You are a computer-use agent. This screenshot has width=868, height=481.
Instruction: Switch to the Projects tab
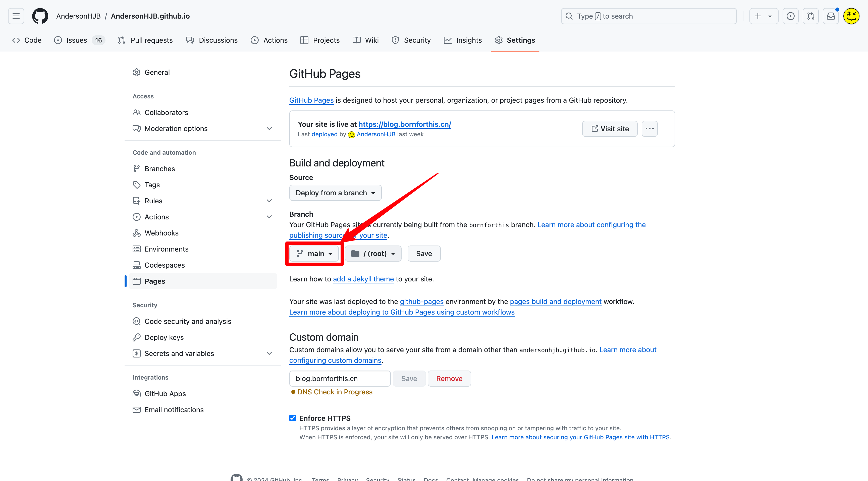tap(320, 40)
